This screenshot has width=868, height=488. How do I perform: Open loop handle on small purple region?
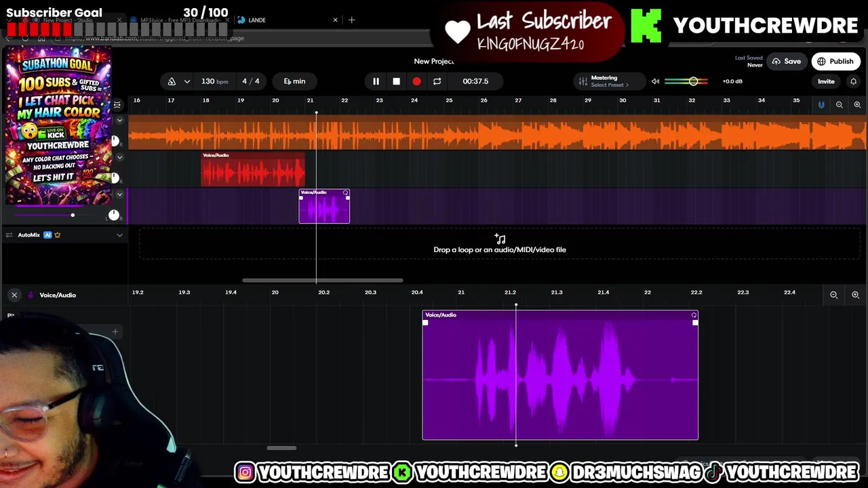(345, 193)
